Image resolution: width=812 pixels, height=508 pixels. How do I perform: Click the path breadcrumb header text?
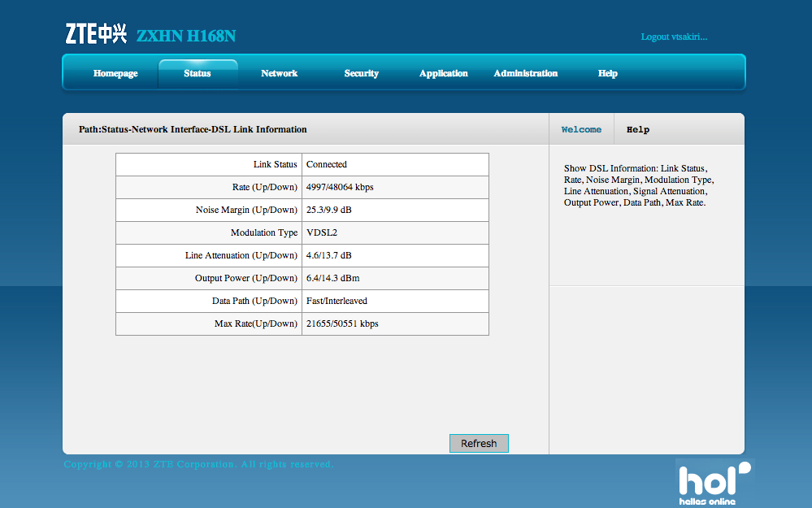193,129
